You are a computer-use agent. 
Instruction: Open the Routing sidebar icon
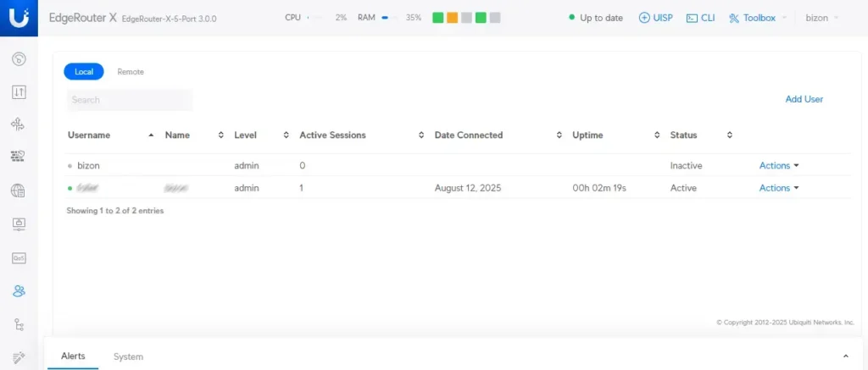pyautogui.click(x=19, y=125)
